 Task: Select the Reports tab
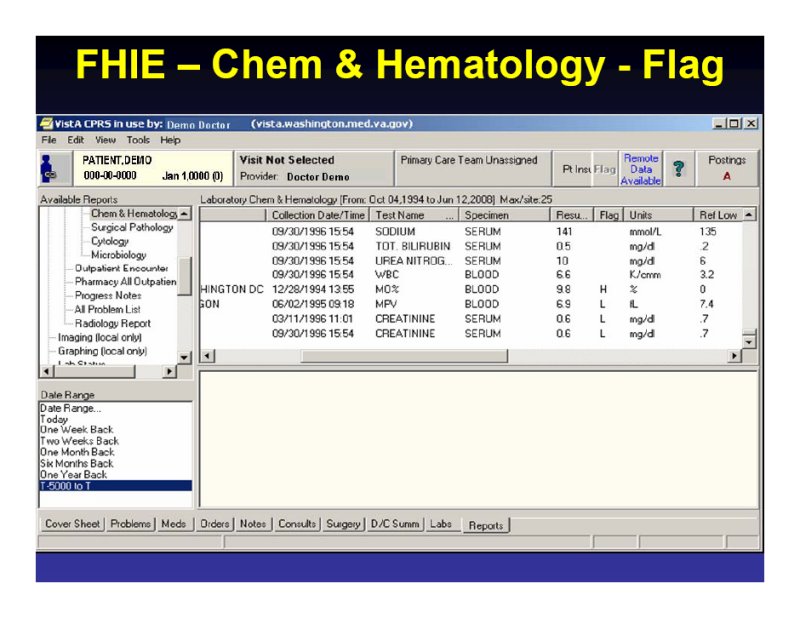(486, 525)
